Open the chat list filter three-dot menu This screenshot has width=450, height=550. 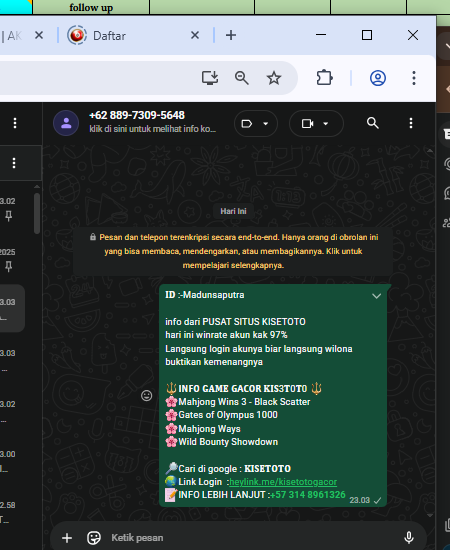14,163
